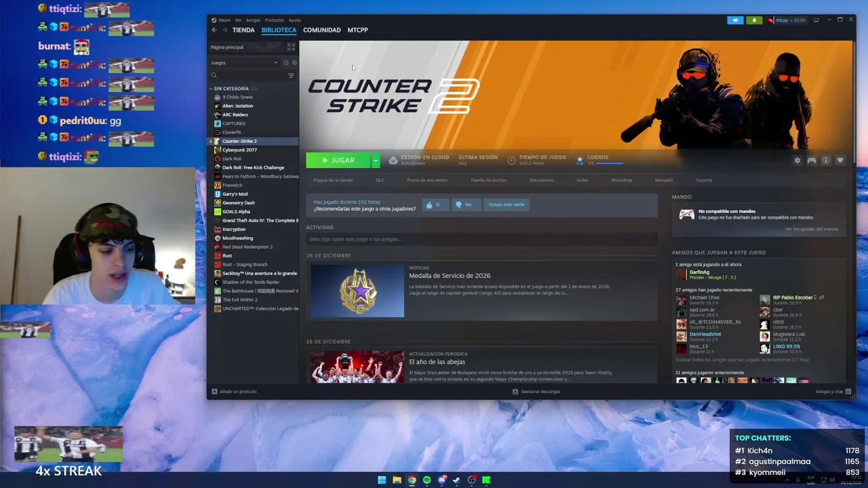Open Kick app from the taskbar
Image resolution: width=868 pixels, height=488 pixels.
(486, 480)
